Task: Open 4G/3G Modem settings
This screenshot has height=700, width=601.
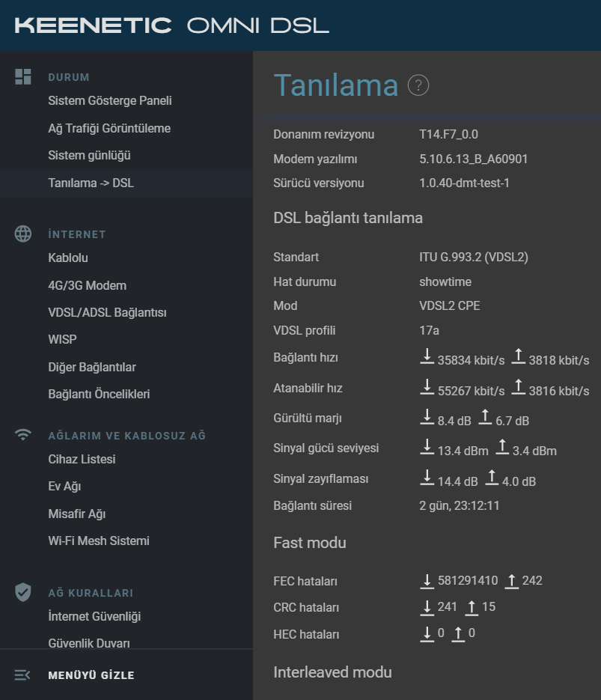Action: [x=87, y=286]
